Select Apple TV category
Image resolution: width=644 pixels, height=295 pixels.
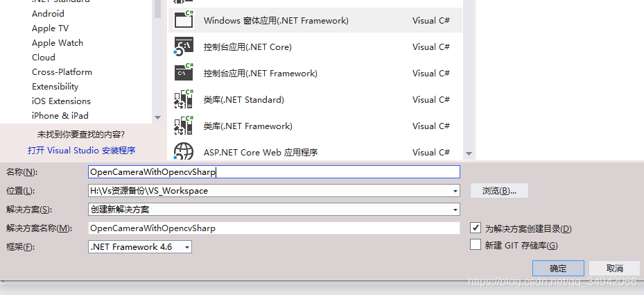(x=50, y=28)
